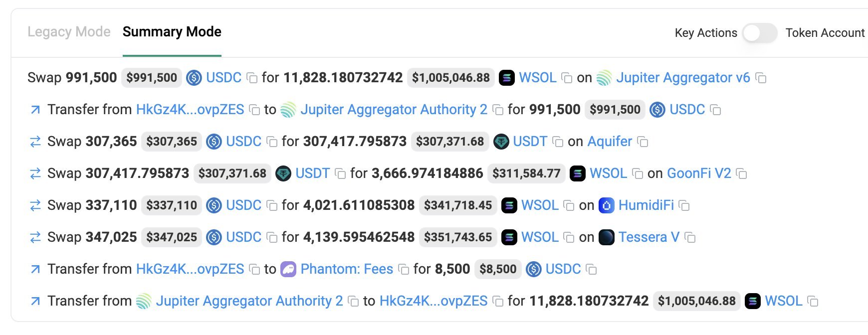The width and height of the screenshot is (868, 335).
Task: Copy USDC address in first swap row
Action: click(x=252, y=78)
